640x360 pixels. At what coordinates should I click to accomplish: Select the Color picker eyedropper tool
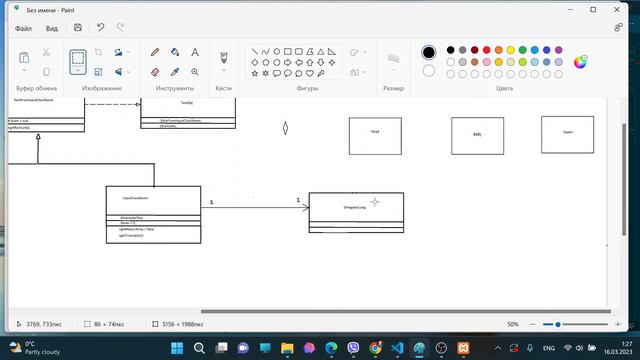pos(175,72)
